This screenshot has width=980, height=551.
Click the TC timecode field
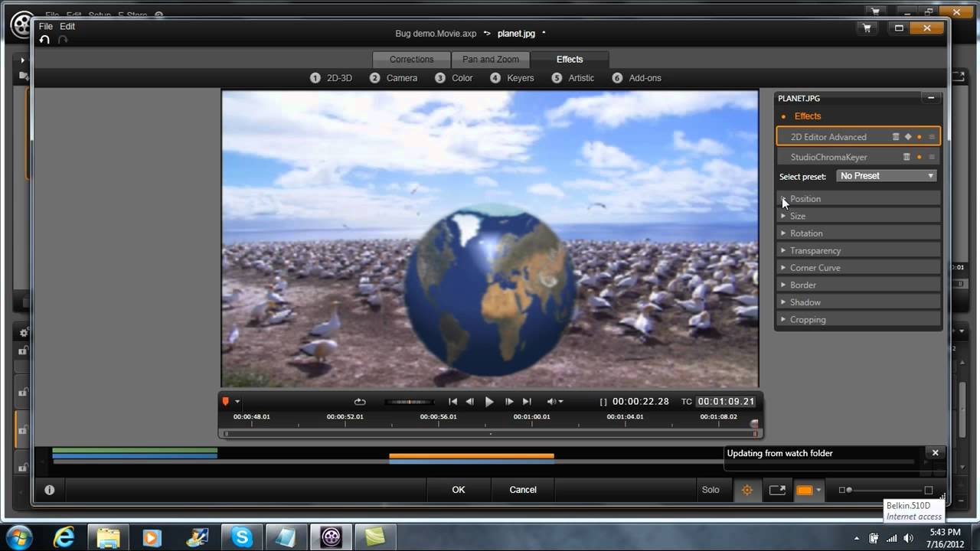pyautogui.click(x=727, y=402)
